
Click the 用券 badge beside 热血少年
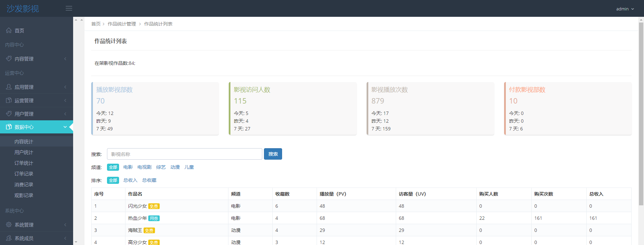[x=154, y=218]
